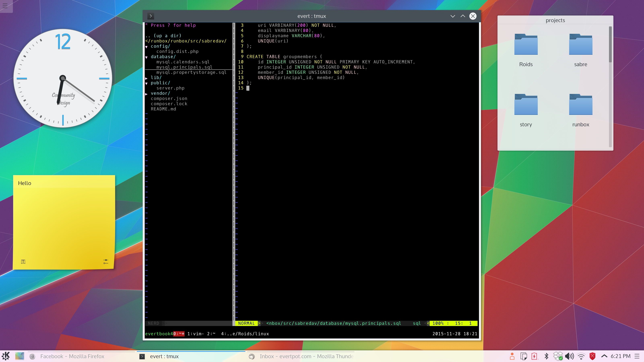Open the battery charging tray icon
Viewport: 644px width, 362px height.
coord(534,356)
